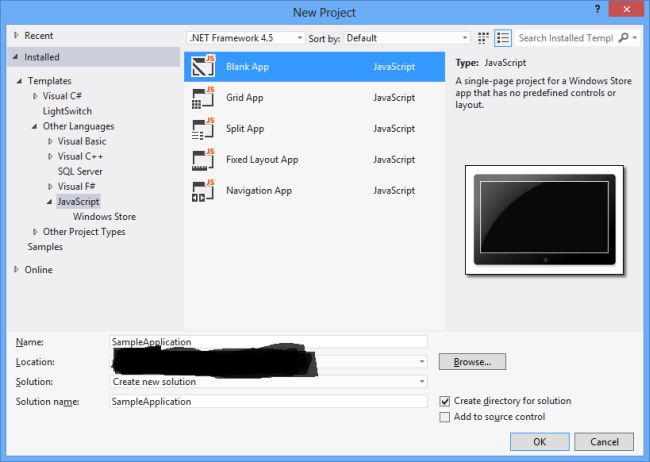Click the project Name input field
The height and width of the screenshot is (462, 650).
pos(268,342)
